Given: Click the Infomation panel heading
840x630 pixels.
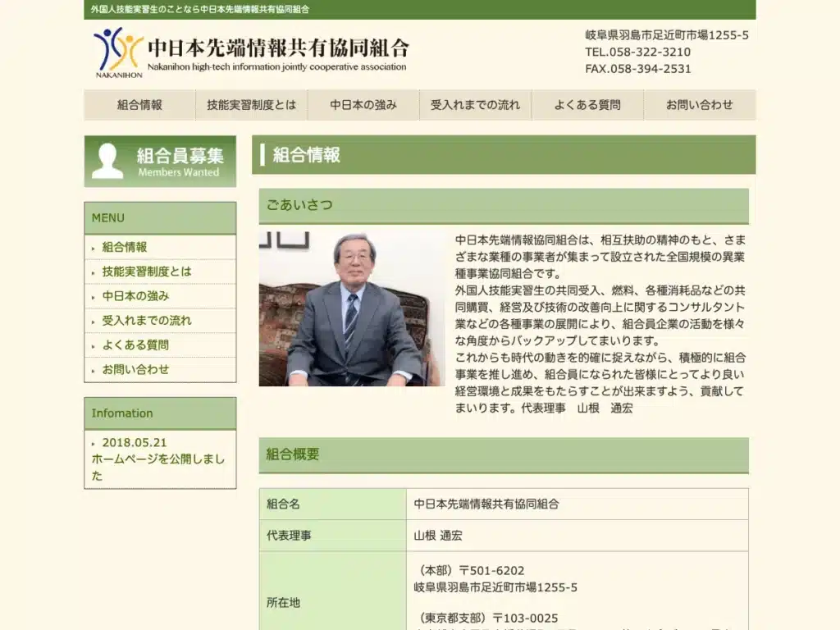Looking at the screenshot, I should point(160,413).
